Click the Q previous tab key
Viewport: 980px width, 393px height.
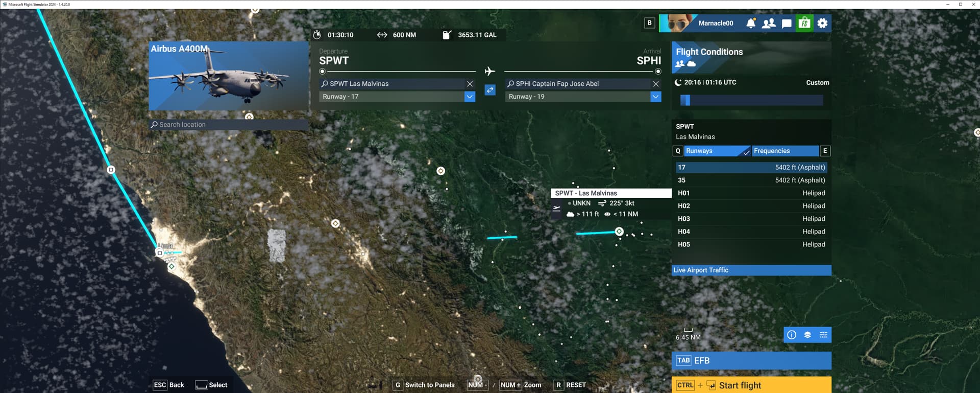[678, 151]
